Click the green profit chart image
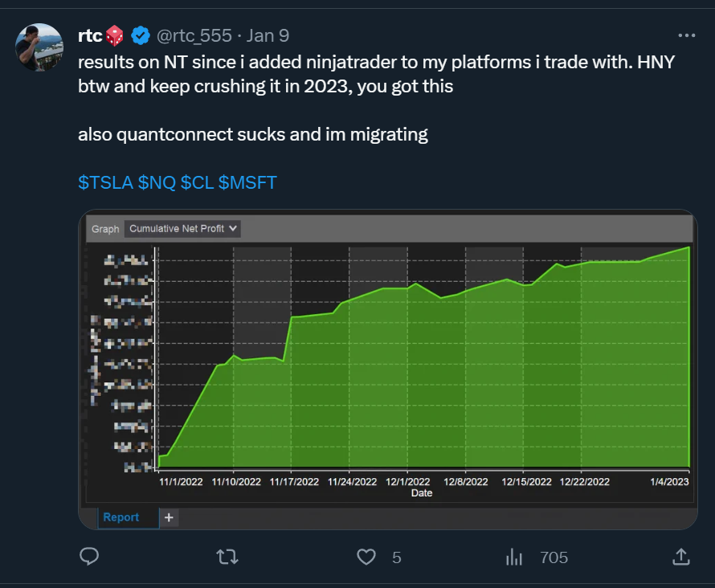Screen dimensions: 715x588 point(388,370)
